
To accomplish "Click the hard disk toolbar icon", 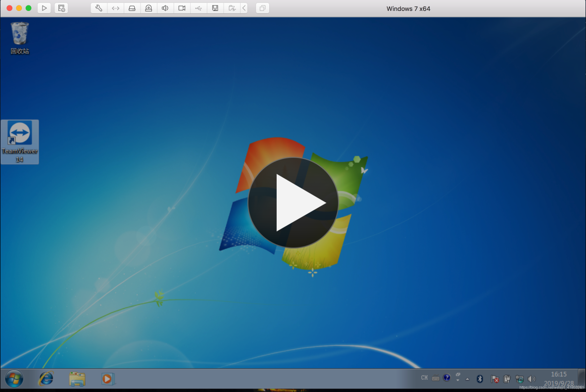I will [x=132, y=8].
